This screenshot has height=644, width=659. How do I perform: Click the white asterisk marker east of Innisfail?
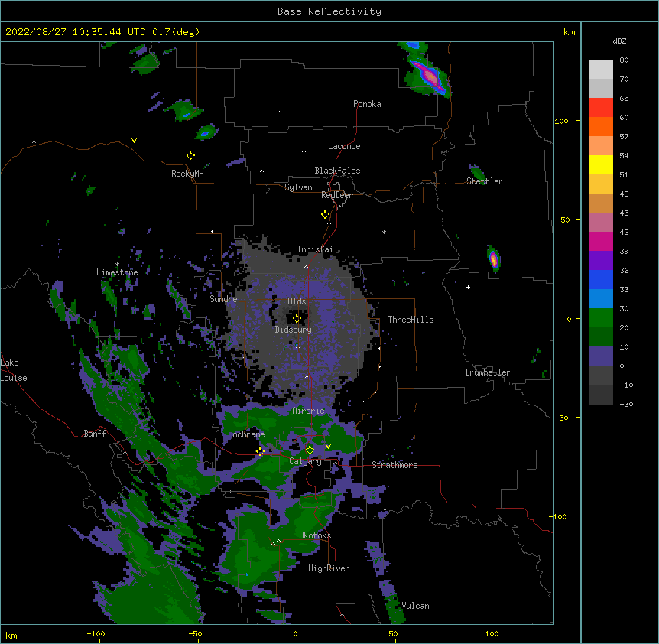coord(384,232)
